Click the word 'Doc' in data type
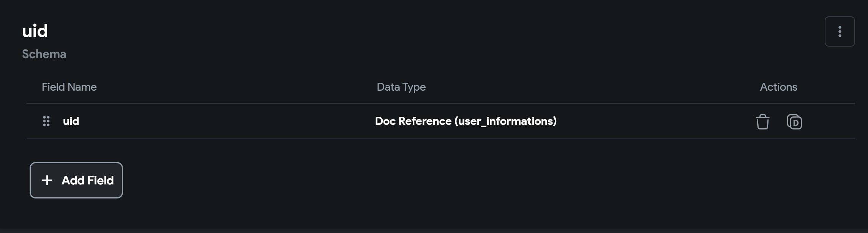Screen dimensions: 868x233 click(385, 121)
